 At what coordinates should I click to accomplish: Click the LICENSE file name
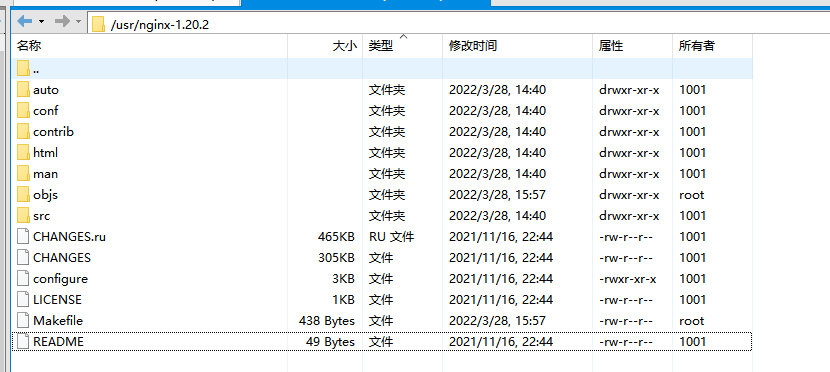(57, 300)
